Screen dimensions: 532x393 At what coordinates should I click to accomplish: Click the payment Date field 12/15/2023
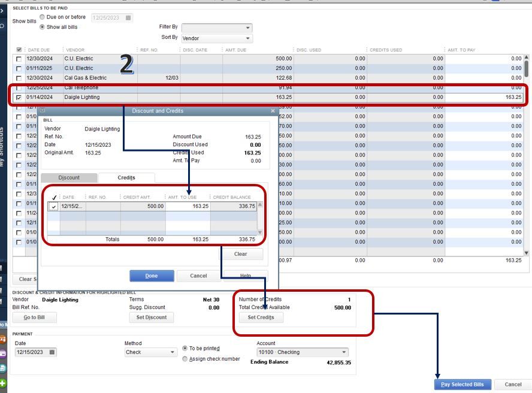tap(32, 352)
